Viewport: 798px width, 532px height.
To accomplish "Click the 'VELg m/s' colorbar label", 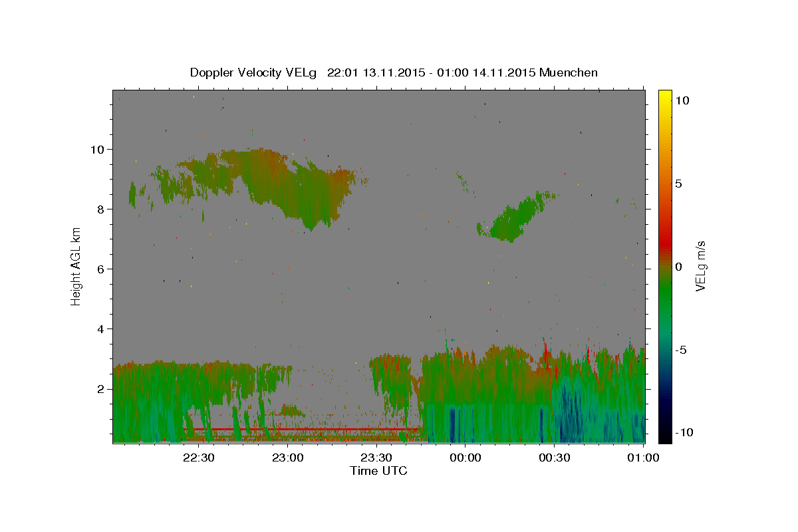I will 700,267.
